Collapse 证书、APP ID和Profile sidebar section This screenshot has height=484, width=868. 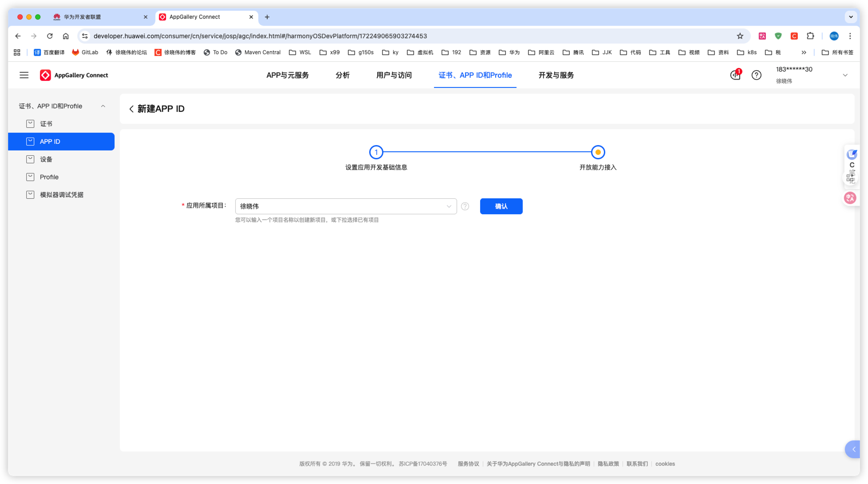tap(103, 106)
